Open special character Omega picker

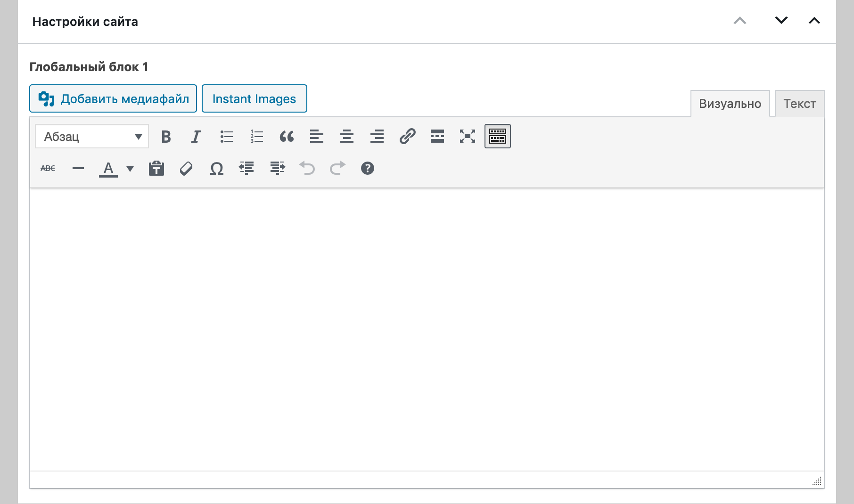click(x=217, y=168)
